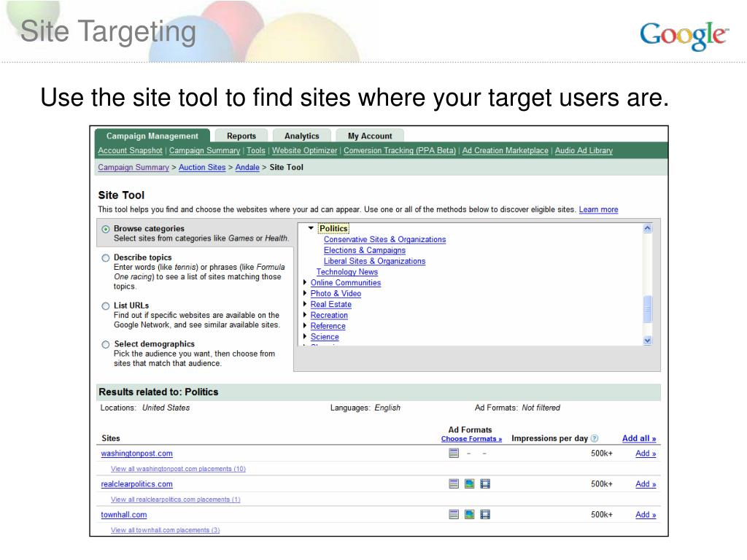Select the Select demographics radio button
747x560 pixels.
pyautogui.click(x=105, y=344)
